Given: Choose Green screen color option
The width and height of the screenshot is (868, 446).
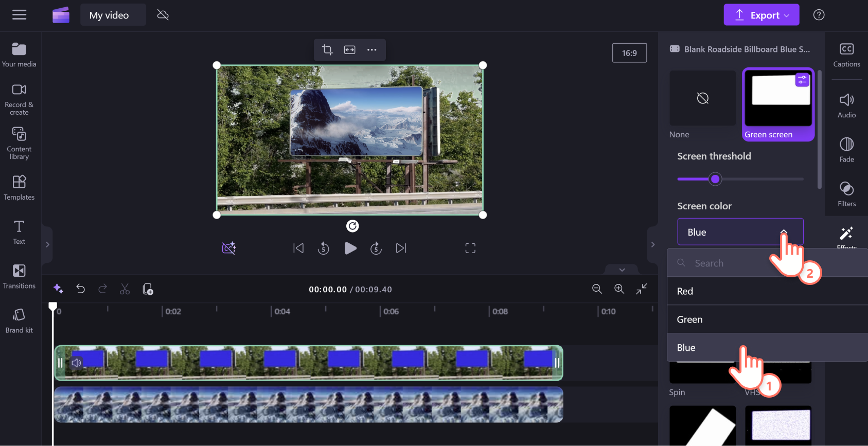Looking at the screenshot, I should [x=767, y=319].
